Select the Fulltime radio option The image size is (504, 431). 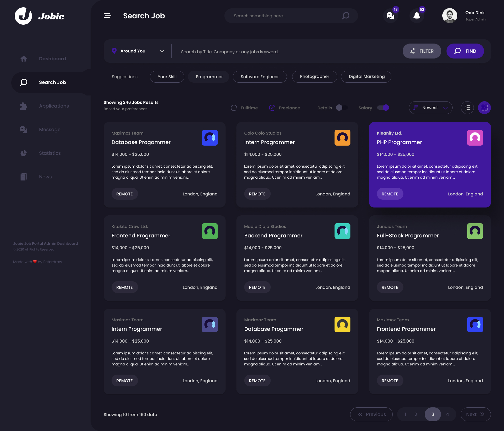pyautogui.click(x=234, y=108)
